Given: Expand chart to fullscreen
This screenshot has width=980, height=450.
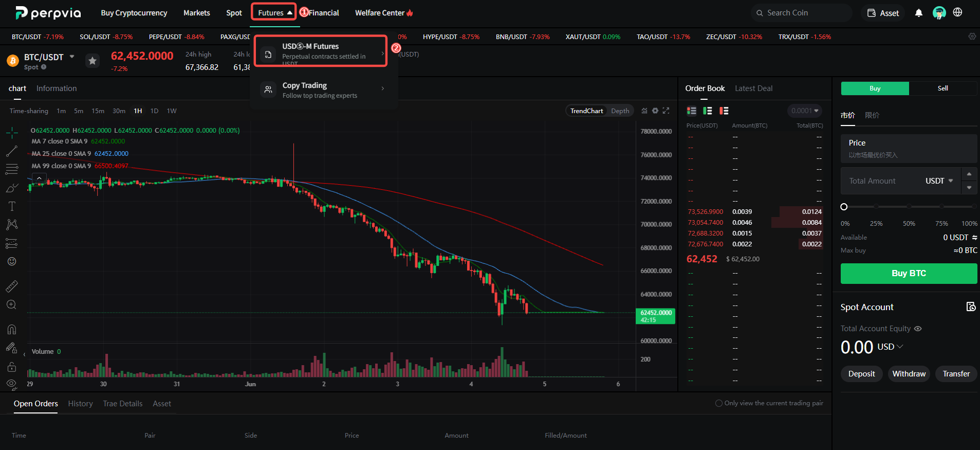Looking at the screenshot, I should tap(666, 111).
